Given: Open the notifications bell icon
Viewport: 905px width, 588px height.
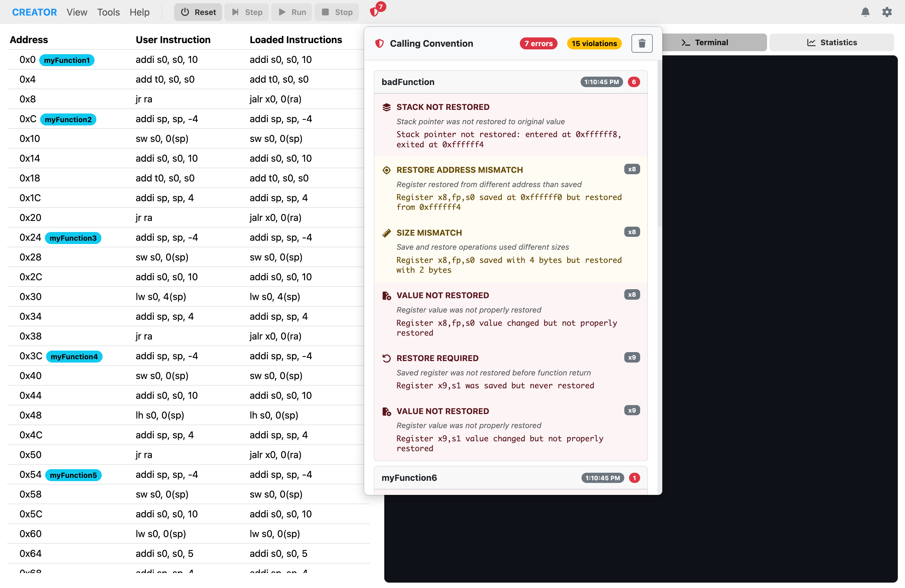Looking at the screenshot, I should click(x=865, y=12).
